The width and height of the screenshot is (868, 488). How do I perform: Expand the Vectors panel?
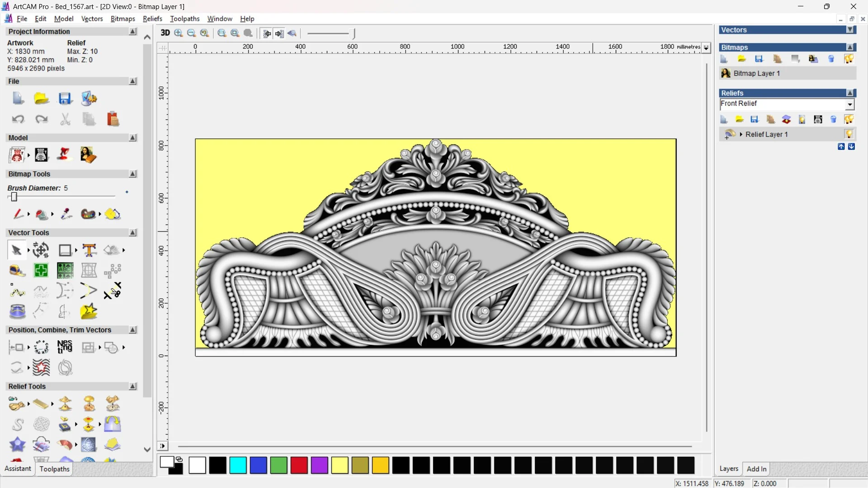850,30
